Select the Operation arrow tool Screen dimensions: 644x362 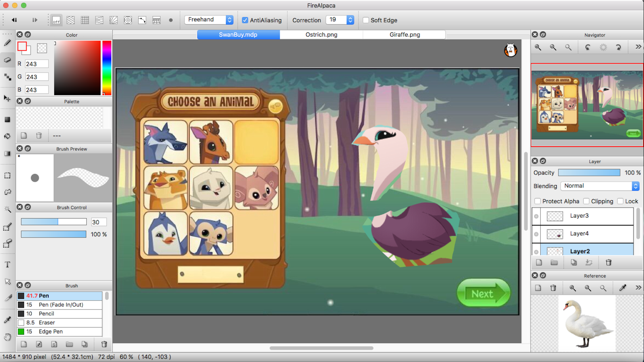[x=7, y=282]
